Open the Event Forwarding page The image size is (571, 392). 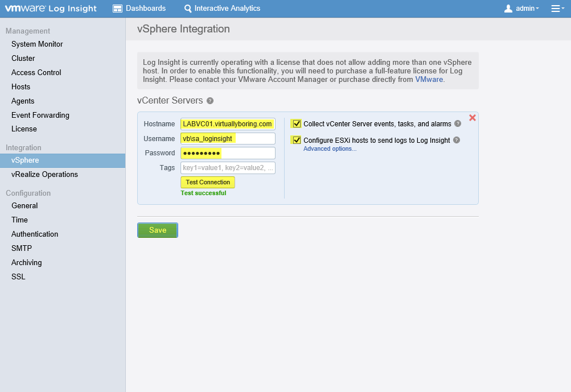coord(40,115)
